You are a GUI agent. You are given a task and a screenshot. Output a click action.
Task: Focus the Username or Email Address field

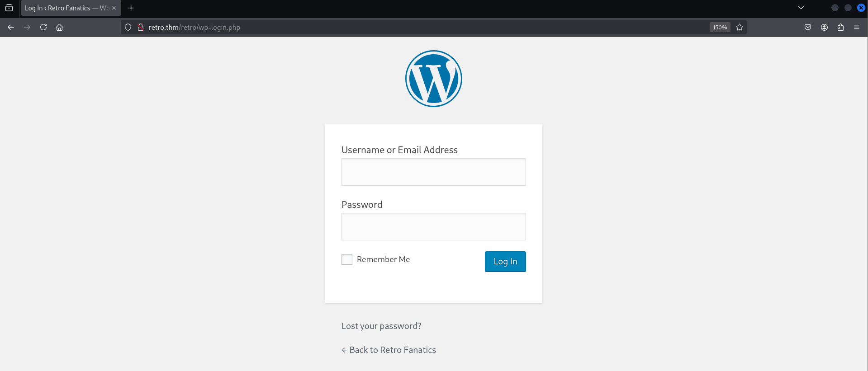[x=433, y=172]
